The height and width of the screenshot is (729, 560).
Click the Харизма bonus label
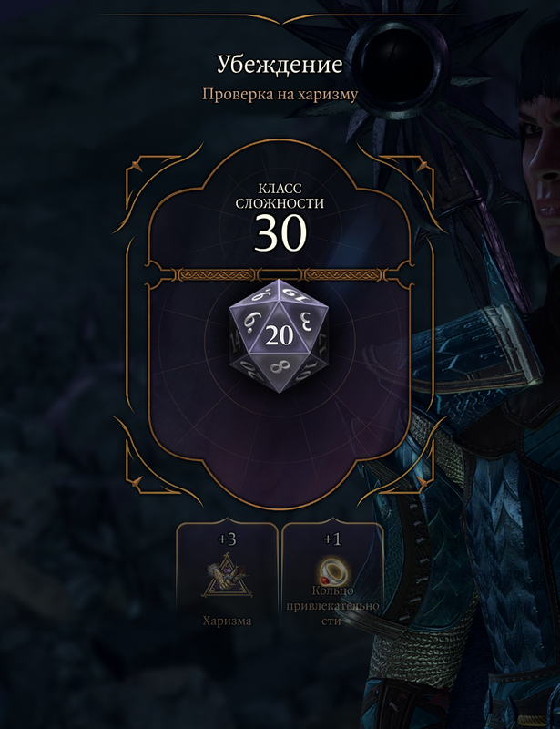227,621
